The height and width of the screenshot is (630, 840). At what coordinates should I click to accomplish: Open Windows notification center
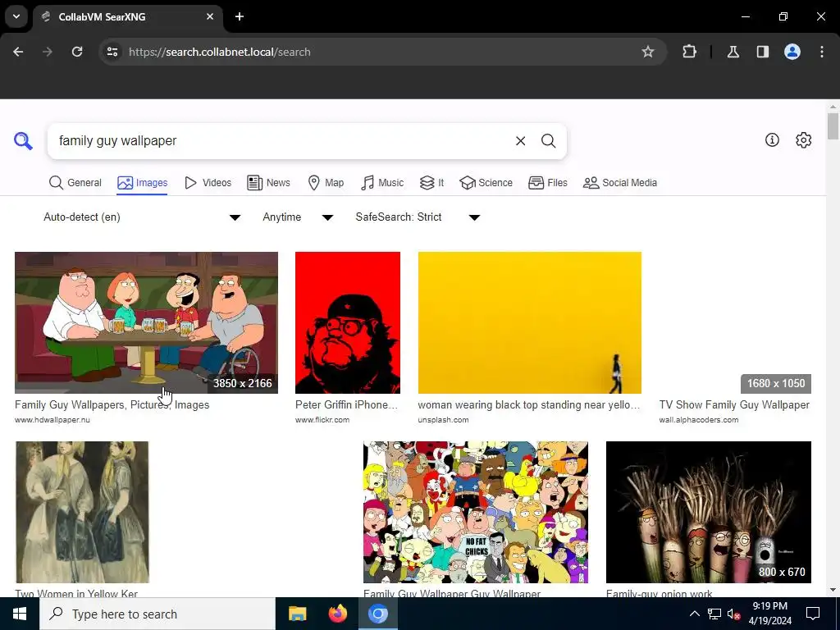[x=813, y=614]
